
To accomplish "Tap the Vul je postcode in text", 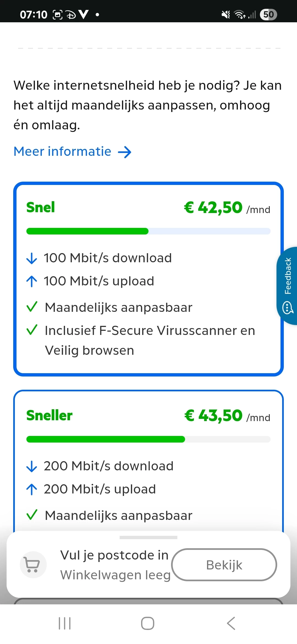I will pos(114,555).
